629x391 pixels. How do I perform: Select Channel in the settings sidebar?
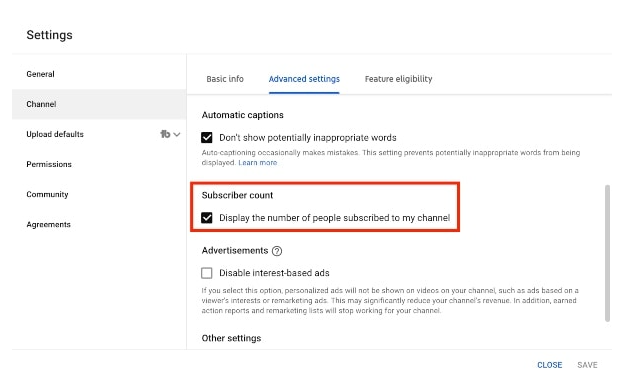pos(99,104)
